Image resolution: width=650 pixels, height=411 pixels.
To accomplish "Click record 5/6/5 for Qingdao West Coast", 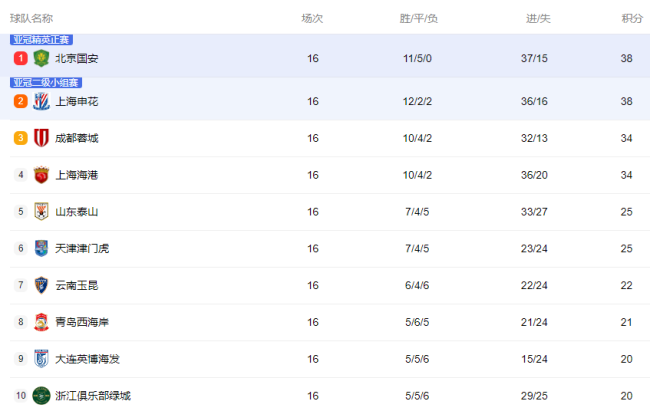I will [x=417, y=322].
